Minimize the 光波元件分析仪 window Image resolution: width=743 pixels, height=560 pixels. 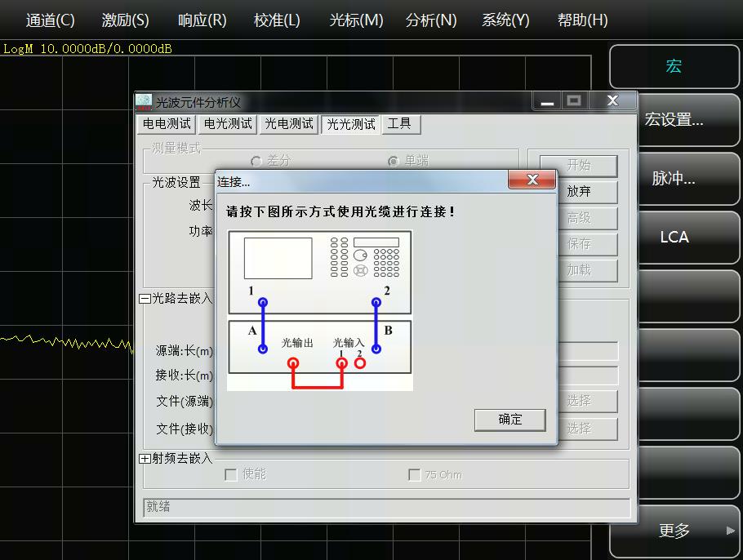click(547, 100)
